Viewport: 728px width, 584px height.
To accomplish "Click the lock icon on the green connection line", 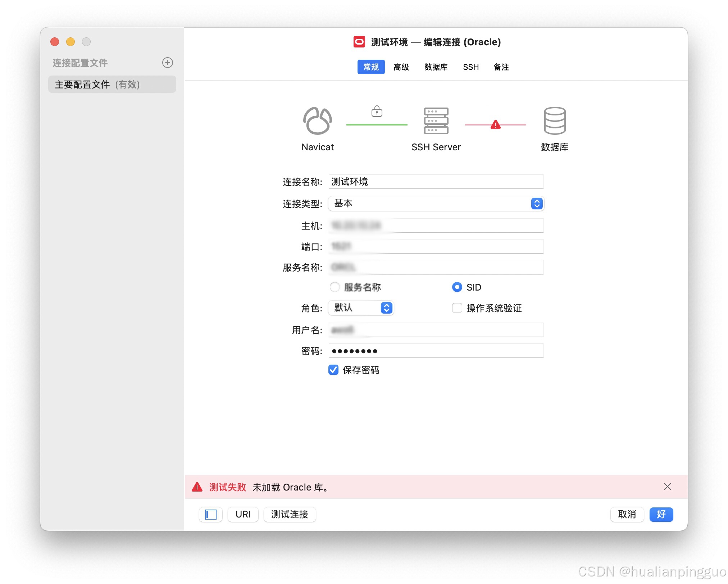I will 377,111.
